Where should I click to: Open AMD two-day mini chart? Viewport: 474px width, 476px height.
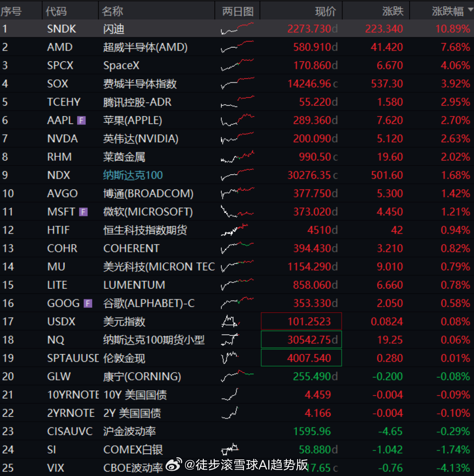click(x=237, y=47)
